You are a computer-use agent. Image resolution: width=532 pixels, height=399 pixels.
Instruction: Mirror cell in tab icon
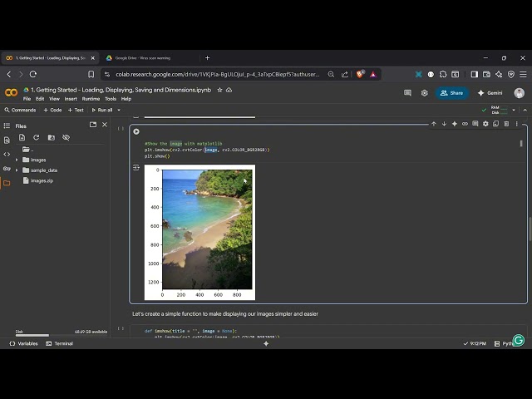[496, 124]
